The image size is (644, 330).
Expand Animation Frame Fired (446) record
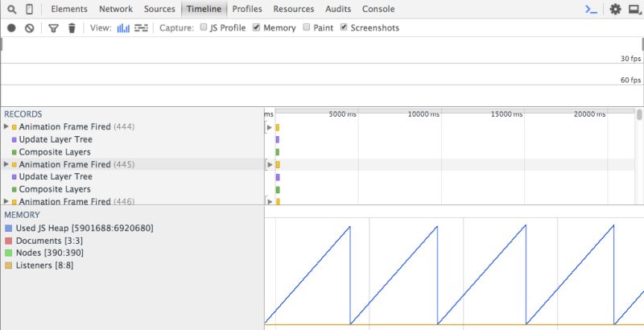coord(6,201)
